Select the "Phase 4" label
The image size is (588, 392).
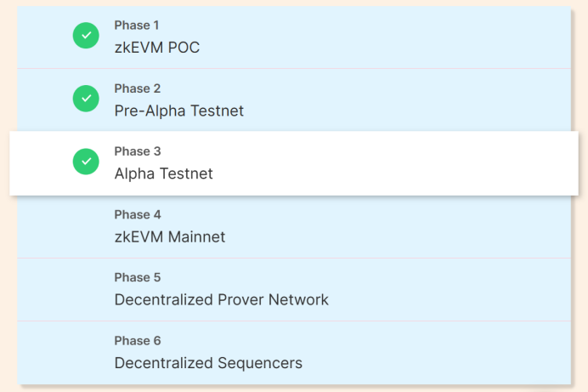pos(138,214)
